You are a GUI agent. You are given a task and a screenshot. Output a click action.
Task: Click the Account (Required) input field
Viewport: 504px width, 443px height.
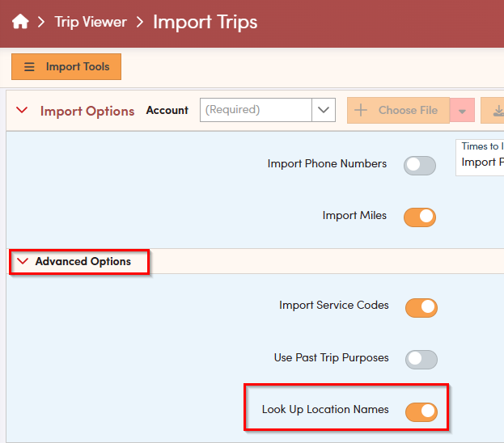pyautogui.click(x=256, y=110)
